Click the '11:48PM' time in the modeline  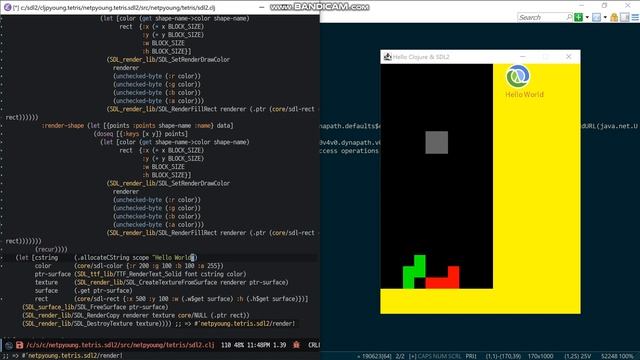pyautogui.click(x=258, y=345)
